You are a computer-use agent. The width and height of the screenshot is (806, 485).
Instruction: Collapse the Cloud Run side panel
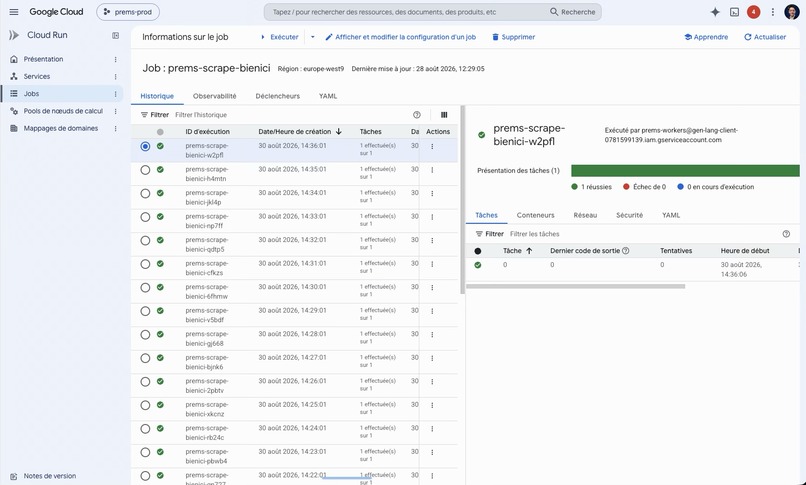point(116,35)
